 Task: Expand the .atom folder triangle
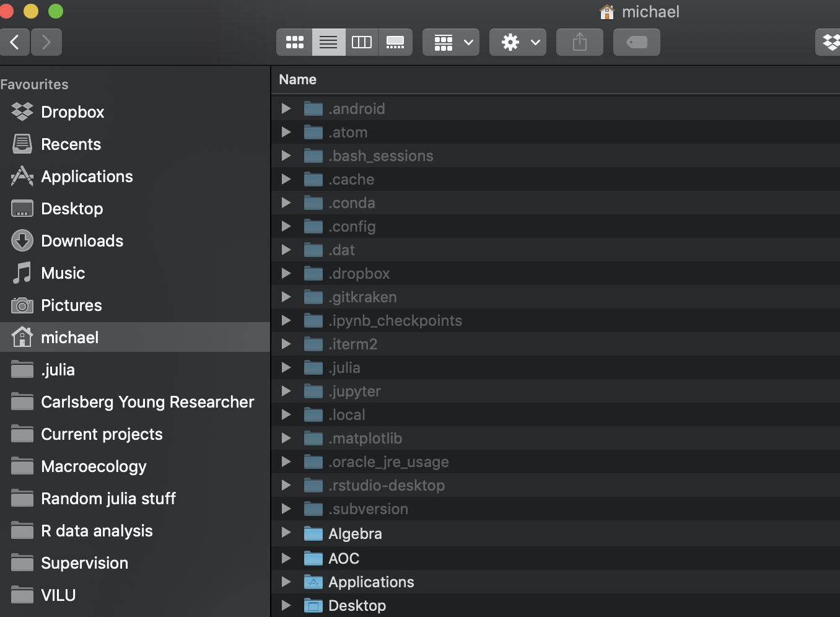coord(286,132)
